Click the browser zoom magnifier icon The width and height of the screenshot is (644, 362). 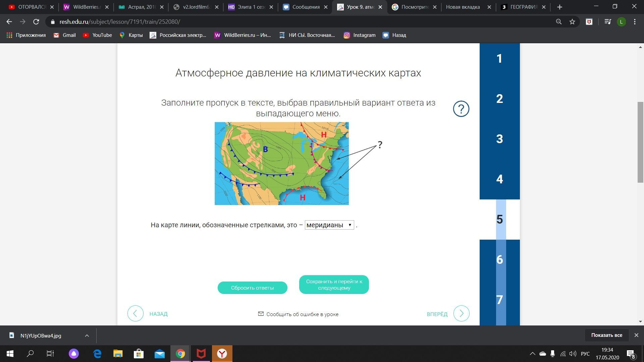tap(558, 22)
